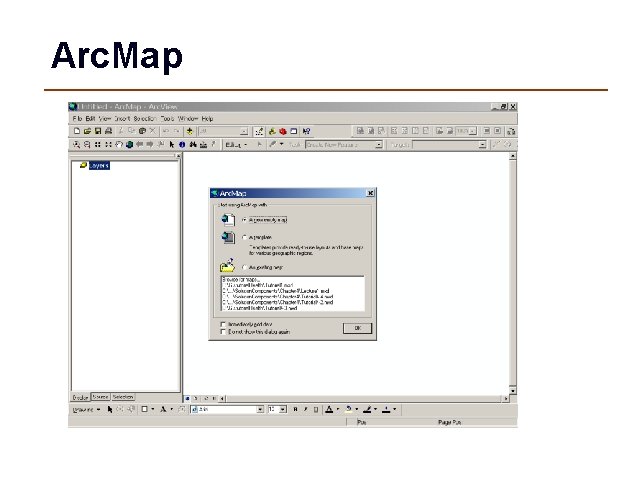Click the Fixed Zoom In arrows icon
The height and width of the screenshot is (480, 640).
click(98, 144)
